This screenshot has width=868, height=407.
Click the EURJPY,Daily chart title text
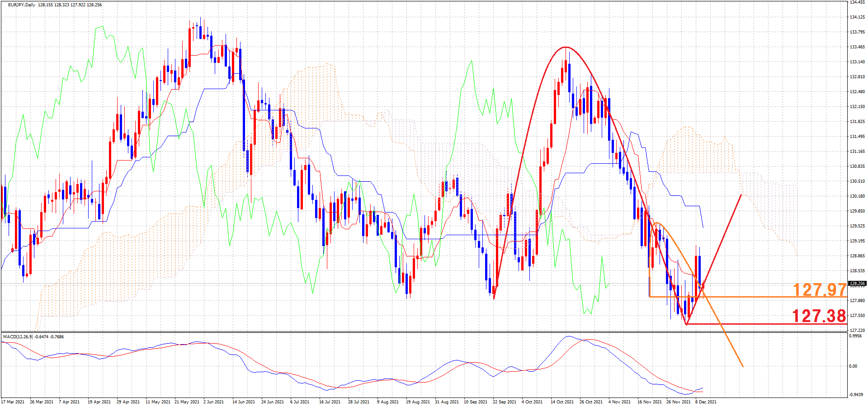click(x=21, y=5)
